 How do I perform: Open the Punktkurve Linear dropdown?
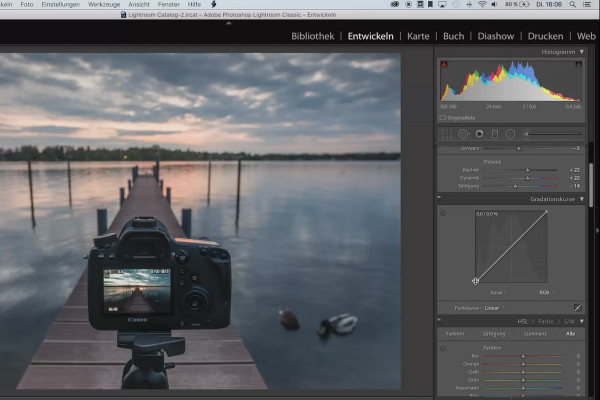494,308
